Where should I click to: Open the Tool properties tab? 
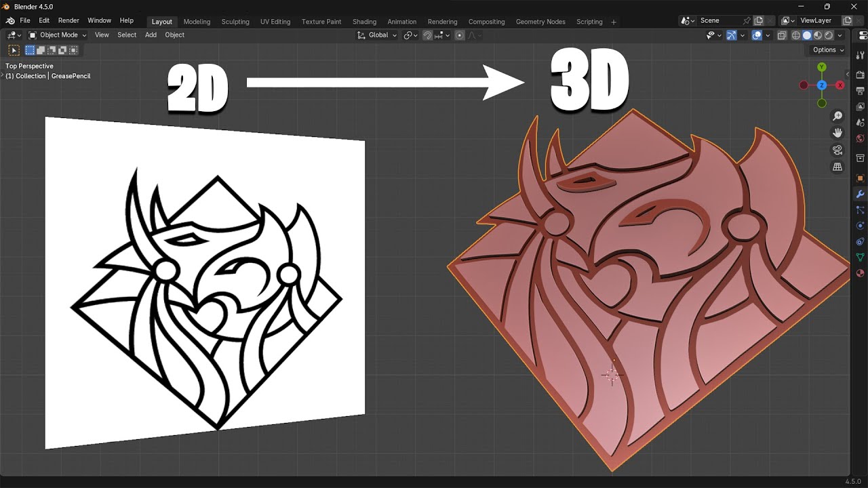click(x=860, y=55)
